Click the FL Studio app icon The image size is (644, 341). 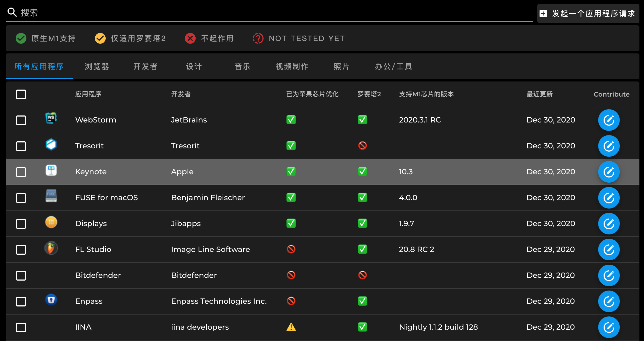tap(51, 248)
